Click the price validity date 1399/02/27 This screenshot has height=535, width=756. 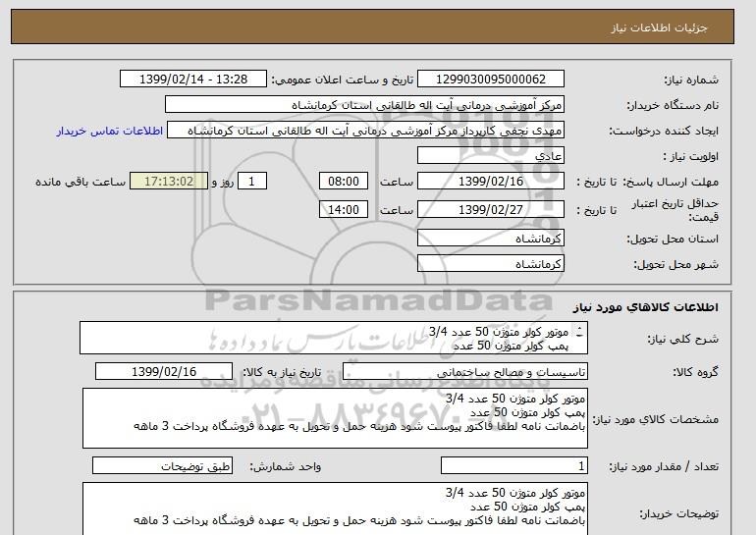[x=491, y=210]
